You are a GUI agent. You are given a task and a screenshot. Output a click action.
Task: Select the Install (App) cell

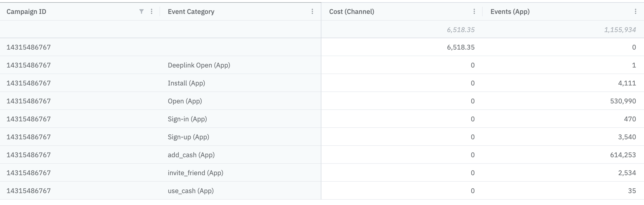(x=186, y=83)
